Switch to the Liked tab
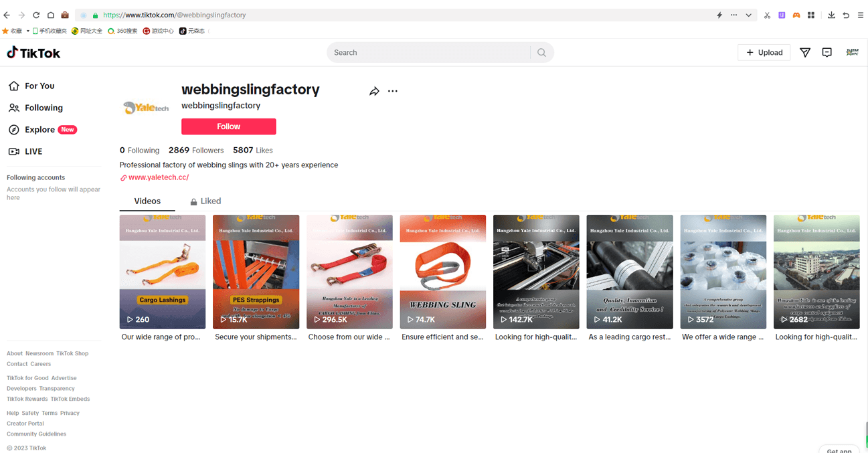 [x=205, y=201]
